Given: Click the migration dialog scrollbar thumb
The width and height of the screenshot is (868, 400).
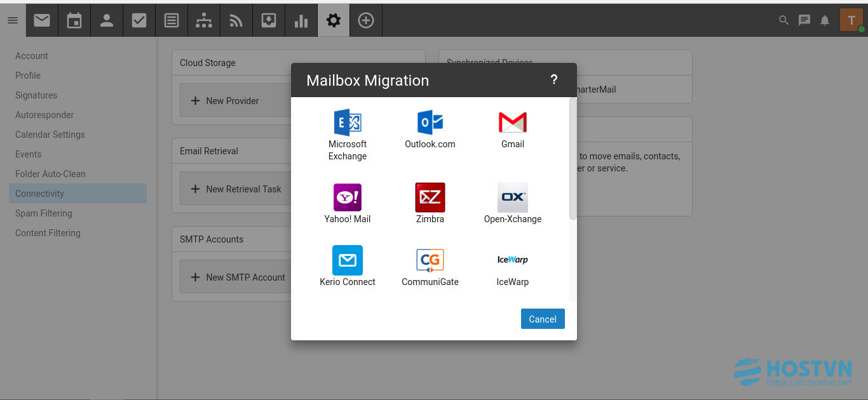Looking at the screenshot, I should click(x=573, y=159).
